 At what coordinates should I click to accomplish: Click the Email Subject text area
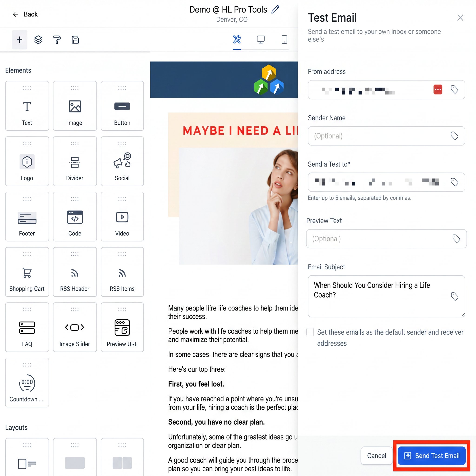tap(386, 296)
